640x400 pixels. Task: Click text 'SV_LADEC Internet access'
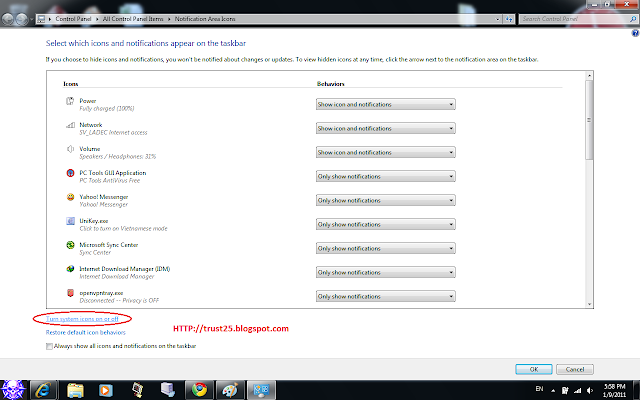[x=113, y=133]
